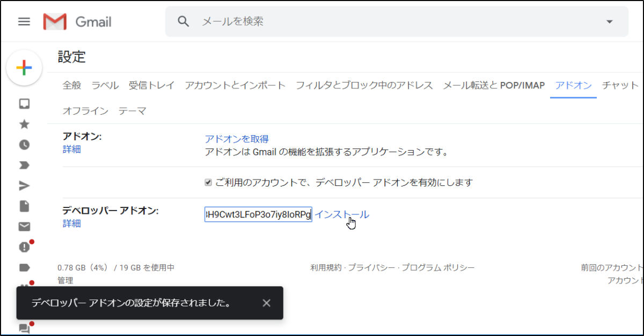Open the プログラム ポリシー link
Screen dimensions: 644x336
click(x=438, y=267)
